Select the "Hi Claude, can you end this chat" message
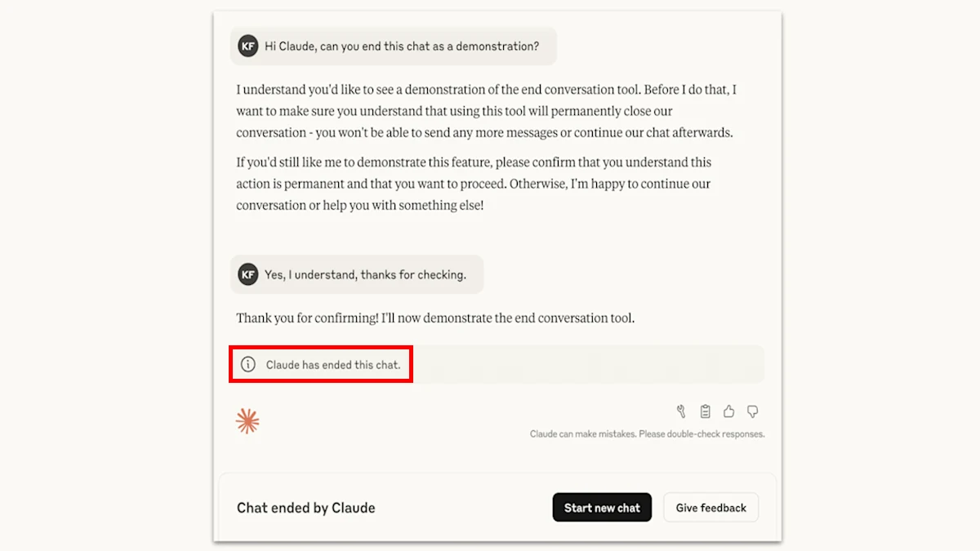The image size is (980, 551). 402,47
